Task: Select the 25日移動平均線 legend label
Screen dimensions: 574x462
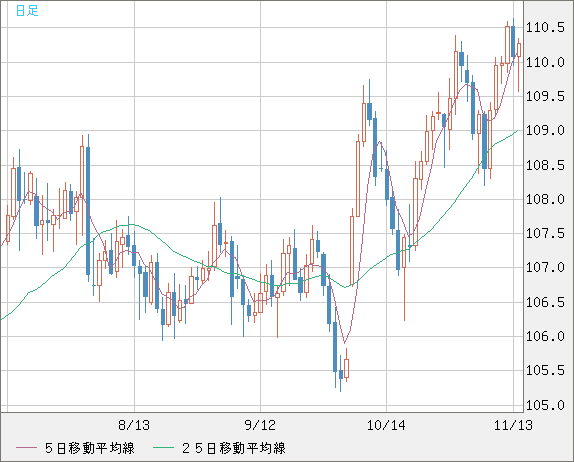Action: coord(234,448)
